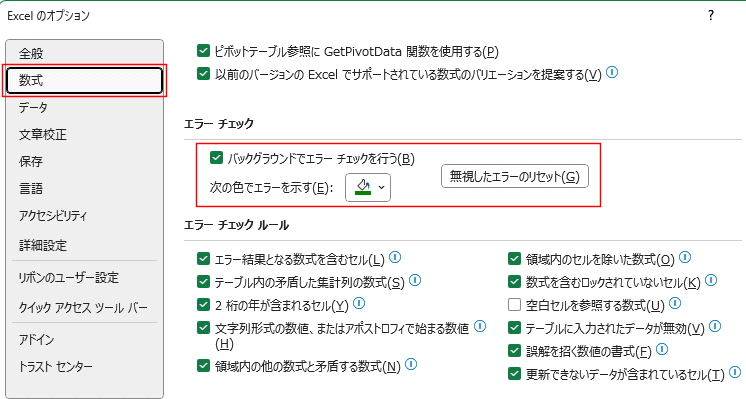The height and width of the screenshot is (399, 746).
Task: Uncheck 数式を含むロックされていないセル checkbox
Action: click(514, 282)
